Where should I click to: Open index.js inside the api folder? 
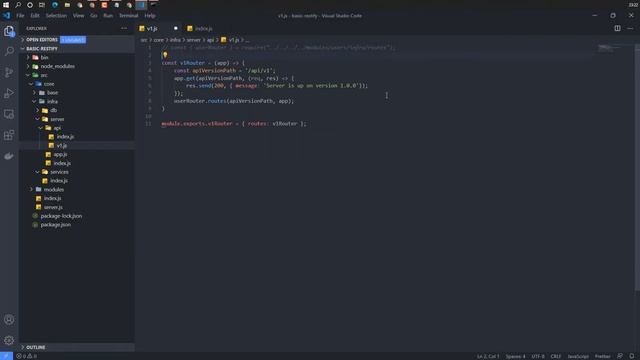click(65, 137)
